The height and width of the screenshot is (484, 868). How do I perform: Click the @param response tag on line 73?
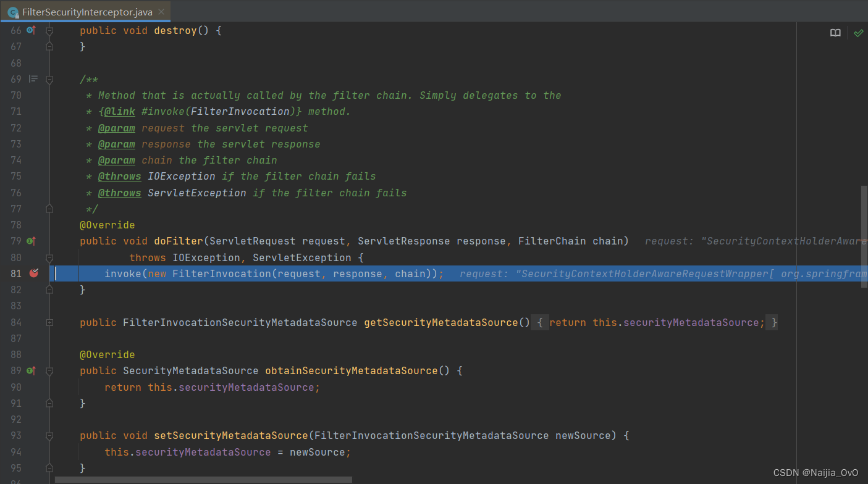point(117,144)
